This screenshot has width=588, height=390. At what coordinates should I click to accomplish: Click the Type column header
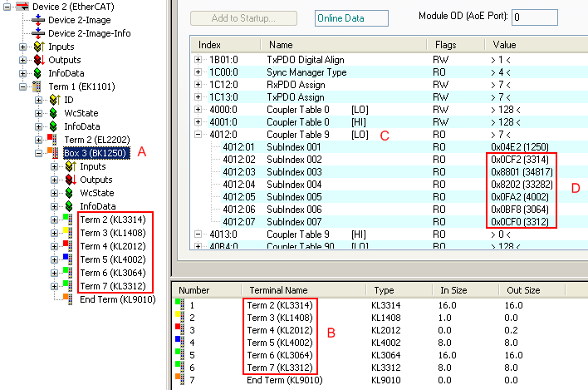pos(399,290)
